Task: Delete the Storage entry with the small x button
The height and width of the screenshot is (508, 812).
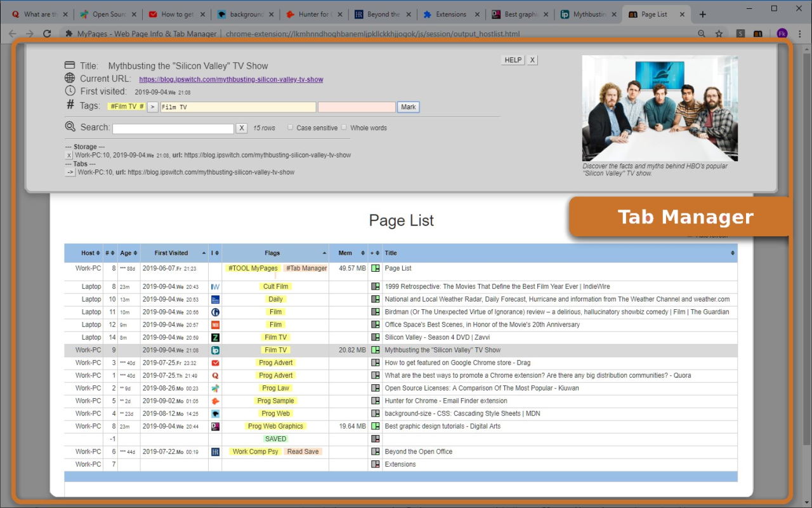Action: pos(70,155)
